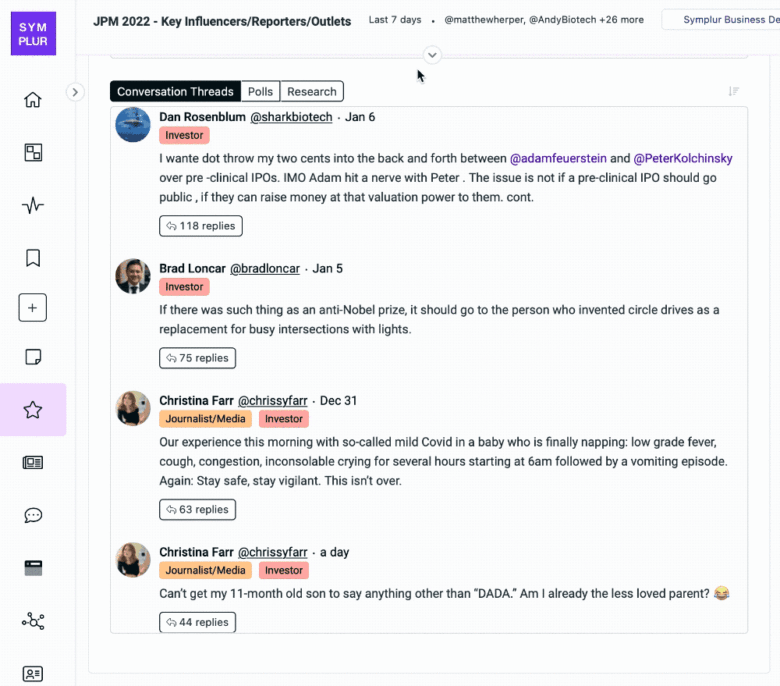780x686 pixels.
Task: Open the dashboard layout icon
Action: click(x=33, y=152)
